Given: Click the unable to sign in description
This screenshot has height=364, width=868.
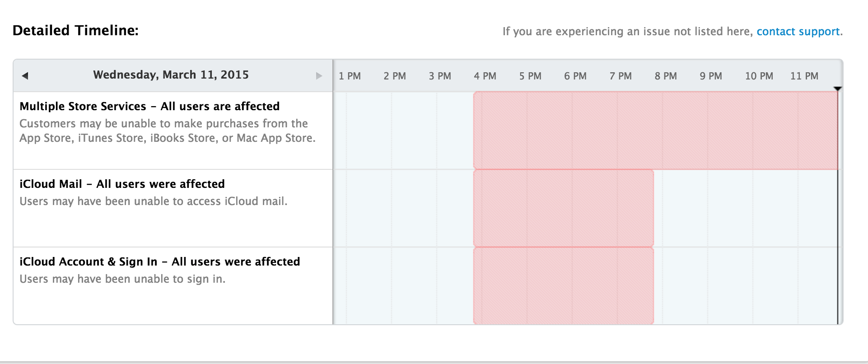Looking at the screenshot, I should pyautogui.click(x=122, y=279).
